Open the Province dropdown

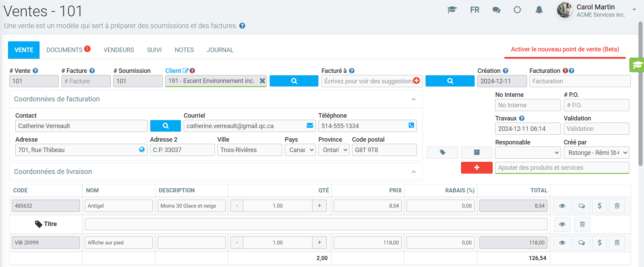pyautogui.click(x=334, y=150)
